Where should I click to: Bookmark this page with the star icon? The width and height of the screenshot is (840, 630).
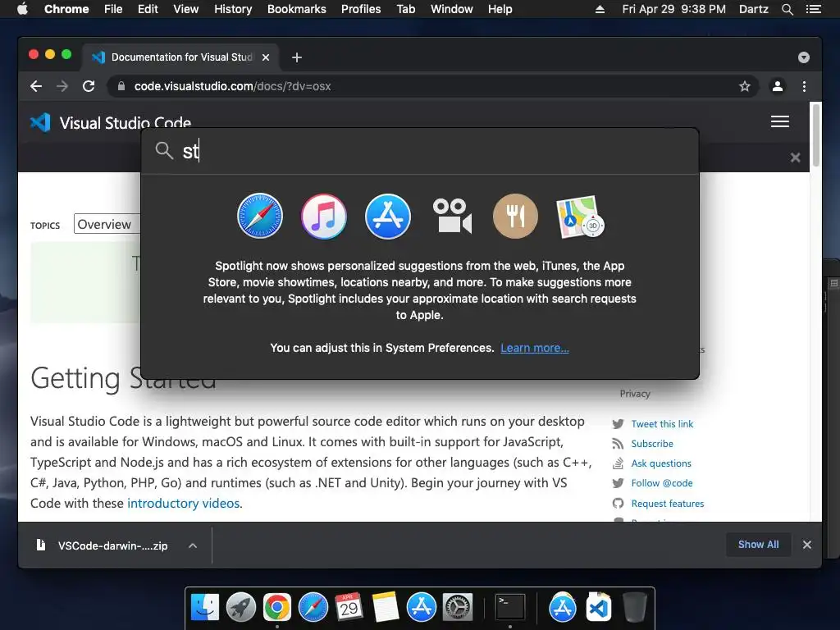click(745, 86)
